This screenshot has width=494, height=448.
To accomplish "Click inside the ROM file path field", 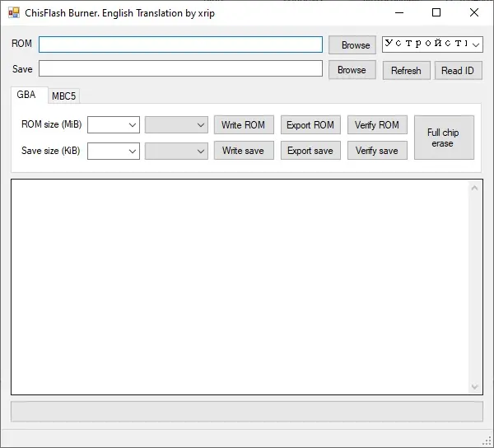I will coord(180,44).
